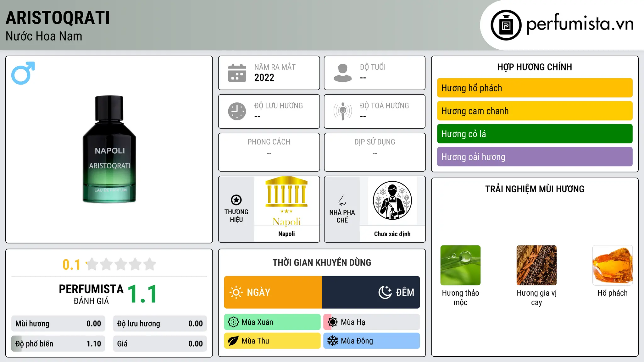Click the sun icon for Mùa Hạ
Screen dimensions: 644x362
pos(333,322)
